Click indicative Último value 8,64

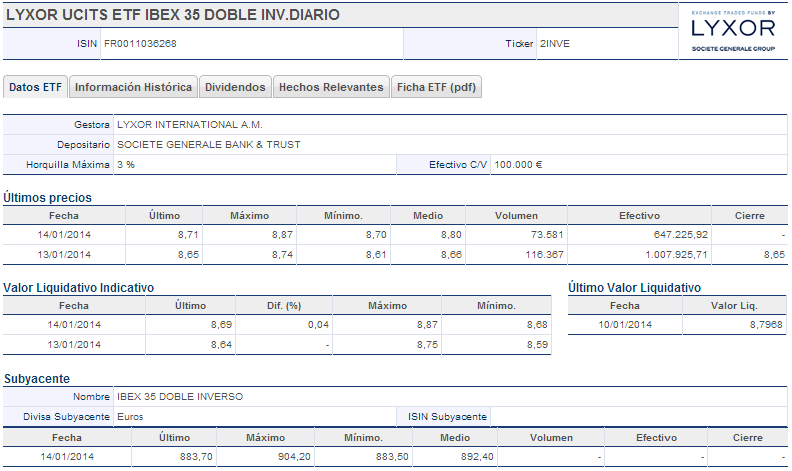(221, 345)
